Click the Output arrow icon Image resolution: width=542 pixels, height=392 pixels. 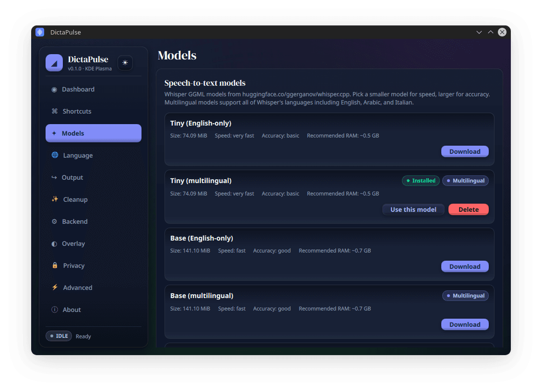[x=54, y=177]
